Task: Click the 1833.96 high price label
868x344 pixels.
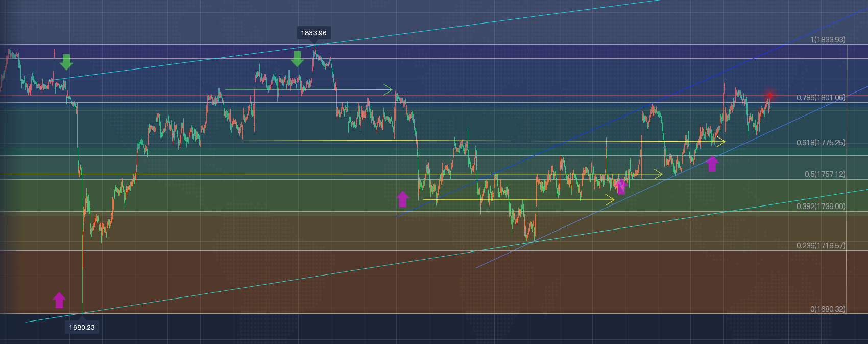Action: (x=314, y=33)
